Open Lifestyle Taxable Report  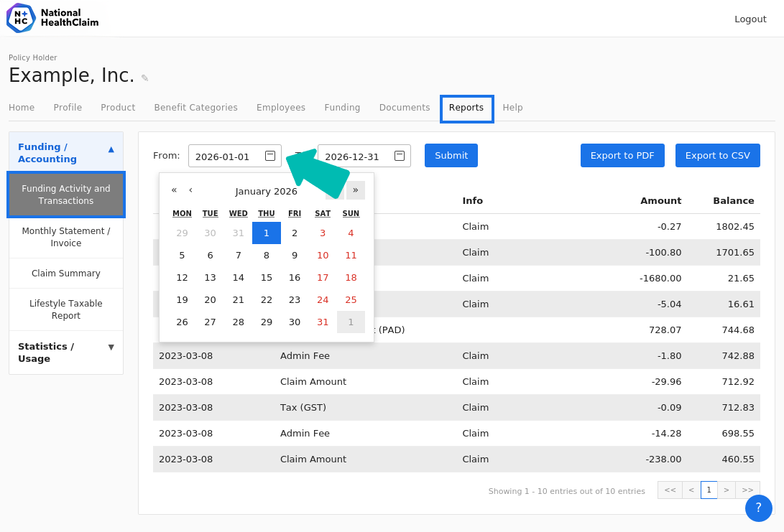[x=66, y=309]
